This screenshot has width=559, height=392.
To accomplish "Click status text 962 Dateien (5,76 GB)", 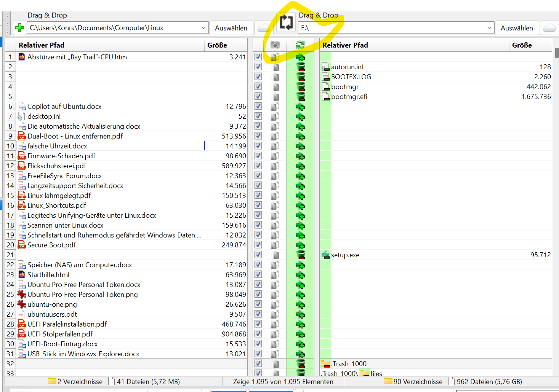I will click(x=489, y=382).
